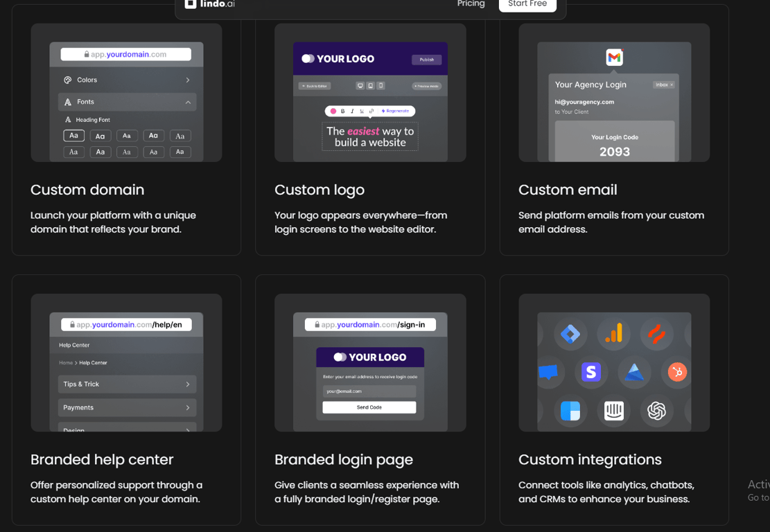Click the A icon beside Fonts
The width and height of the screenshot is (770, 532).
pyautogui.click(x=68, y=102)
